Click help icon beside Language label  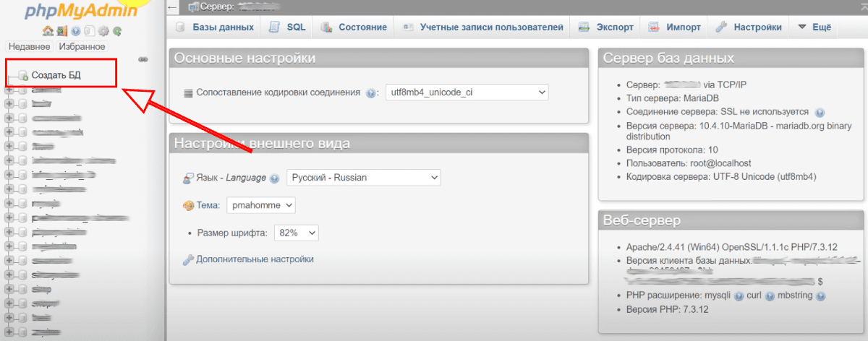pos(274,178)
